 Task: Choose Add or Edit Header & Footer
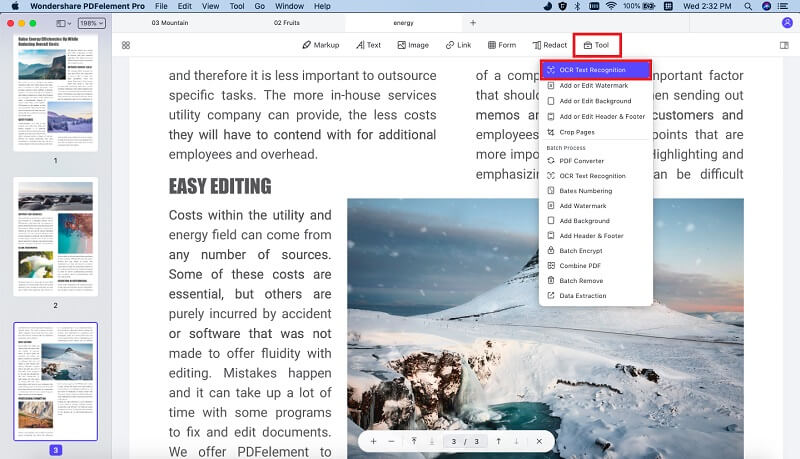tap(596, 116)
